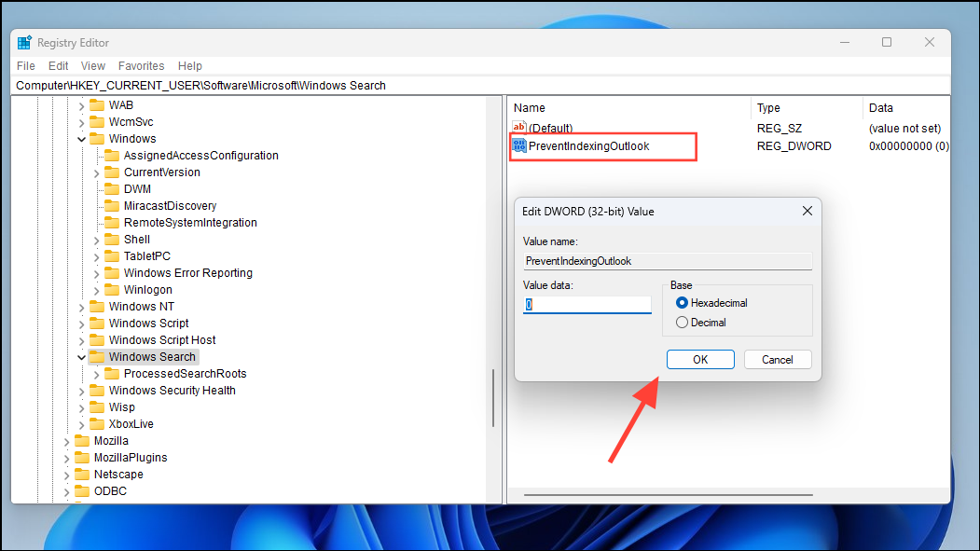Click the REG_DWORD type cell
Screen dimensions: 980x551
click(x=794, y=146)
